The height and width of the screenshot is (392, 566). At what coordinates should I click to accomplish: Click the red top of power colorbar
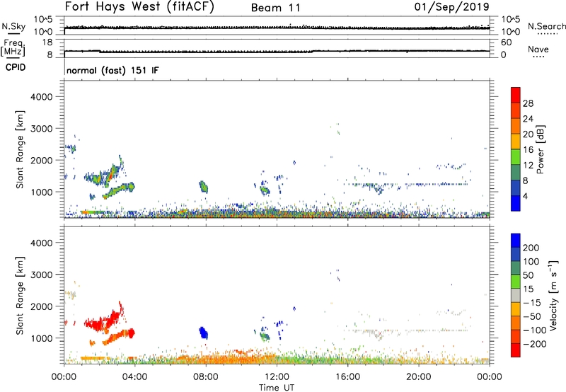tap(516, 95)
